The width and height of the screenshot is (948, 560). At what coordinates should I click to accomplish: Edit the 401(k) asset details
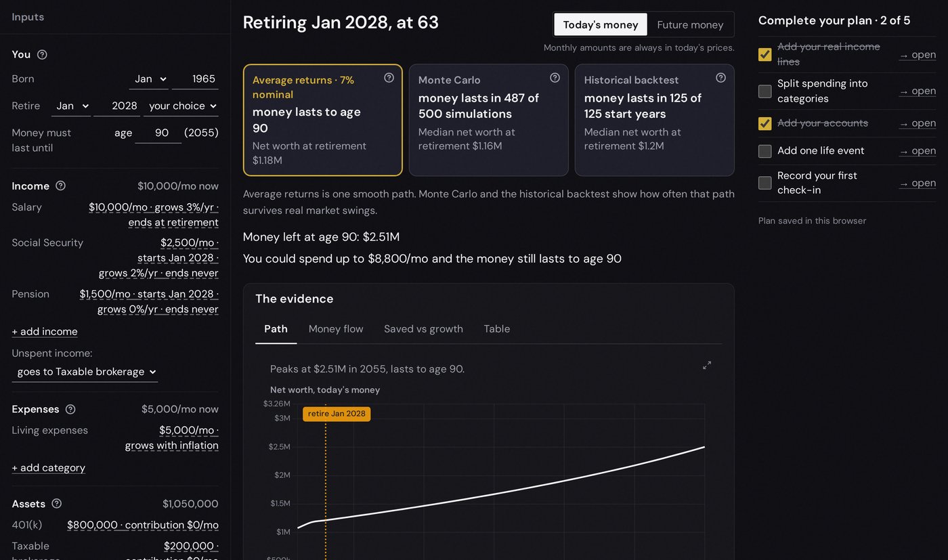[x=143, y=525]
